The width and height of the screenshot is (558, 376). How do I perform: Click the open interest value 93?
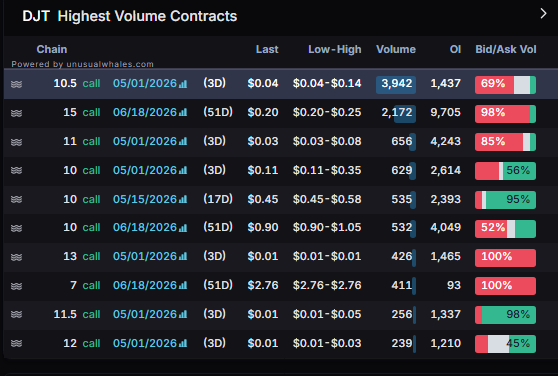(454, 285)
